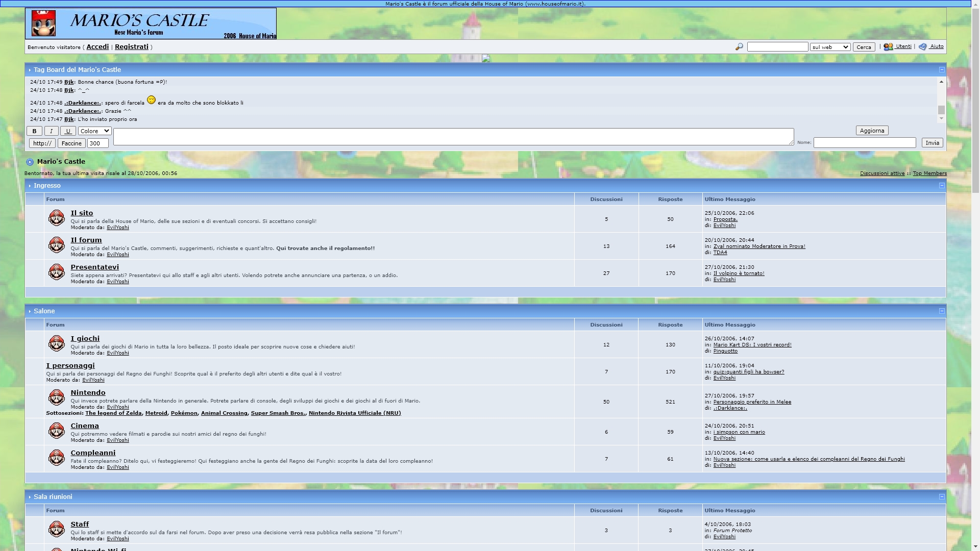Open 'Personaggio preferito in Melee' thread
The height and width of the screenshot is (551, 980).
[752, 402]
